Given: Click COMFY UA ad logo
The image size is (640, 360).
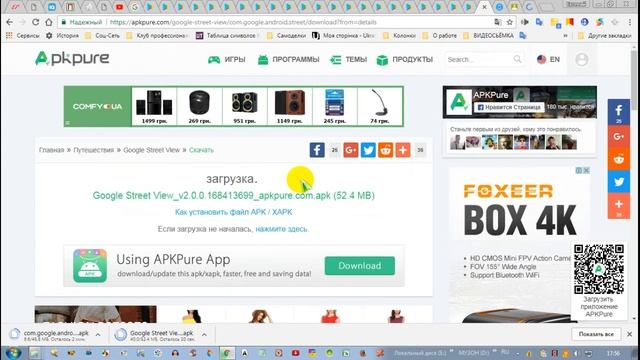Looking at the screenshot, I should (x=98, y=106).
